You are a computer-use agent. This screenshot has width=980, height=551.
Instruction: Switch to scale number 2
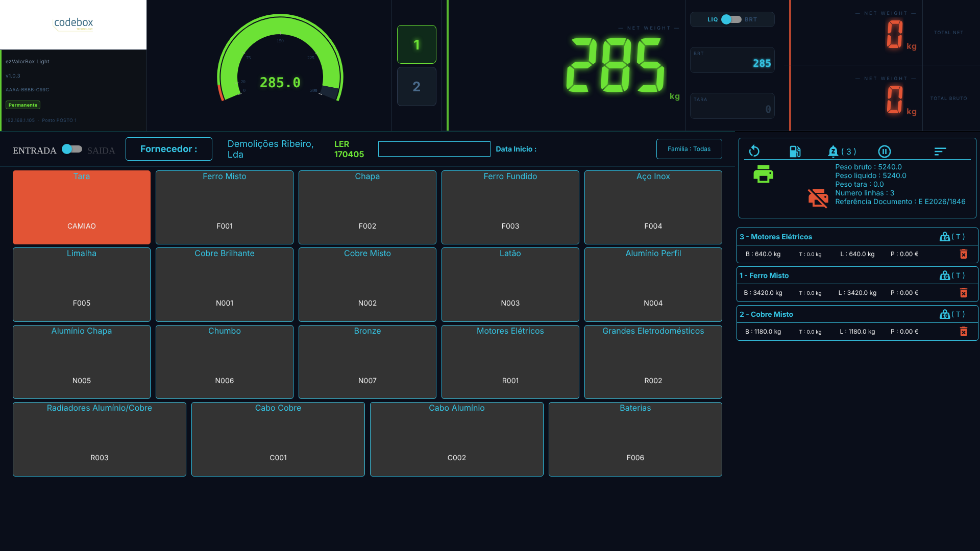(x=416, y=87)
